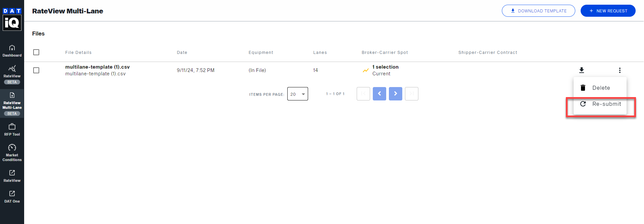The width and height of the screenshot is (644, 224).
Task: Select RateView Multi-Lane in the sidebar
Action: [x=12, y=103]
